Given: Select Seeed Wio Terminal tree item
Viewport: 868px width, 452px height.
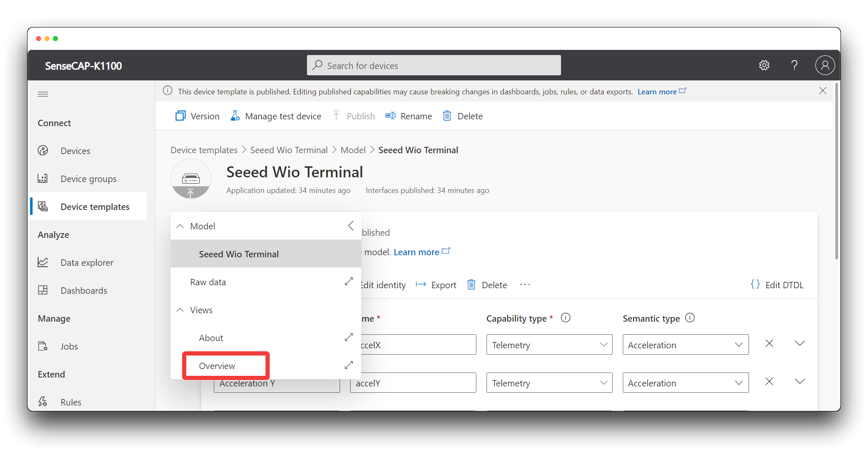Looking at the screenshot, I should click(x=266, y=254).
